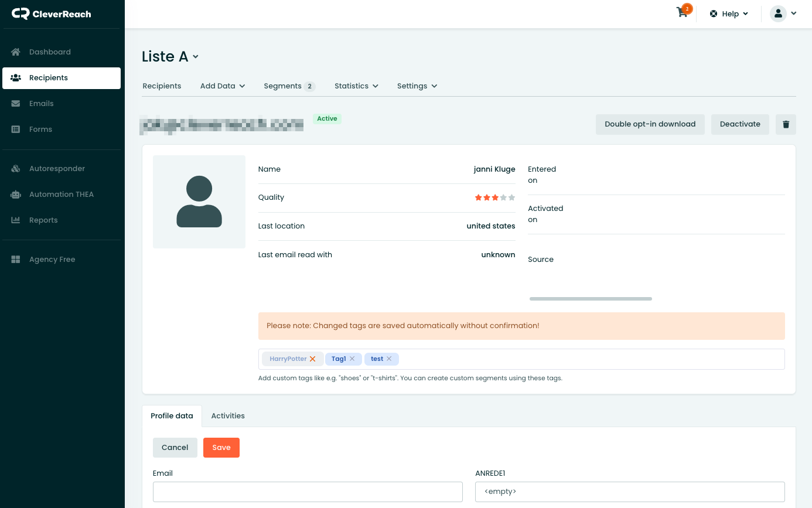Remove the Tag1 tag
Viewport: 812px width, 508px height.
[x=352, y=359]
